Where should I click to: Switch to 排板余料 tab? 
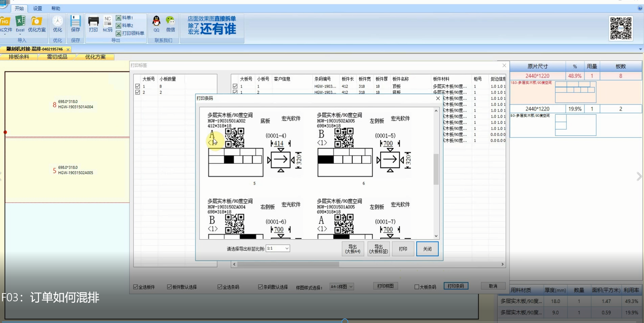click(19, 57)
